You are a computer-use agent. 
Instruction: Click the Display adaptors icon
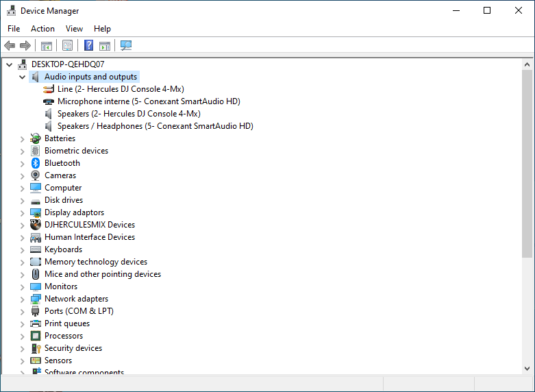(36, 212)
